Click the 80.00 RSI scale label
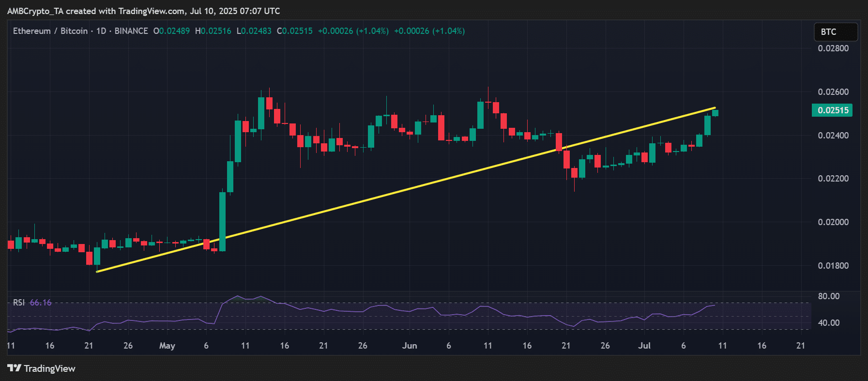The width and height of the screenshot is (868, 381). click(x=828, y=296)
